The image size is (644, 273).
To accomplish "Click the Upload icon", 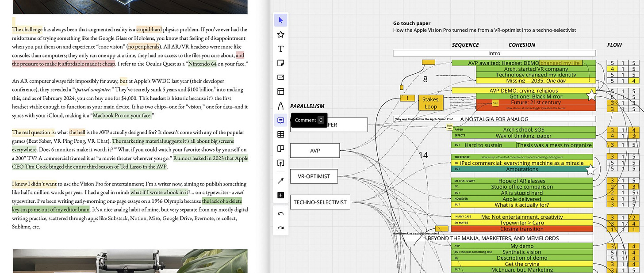I will [280, 163].
